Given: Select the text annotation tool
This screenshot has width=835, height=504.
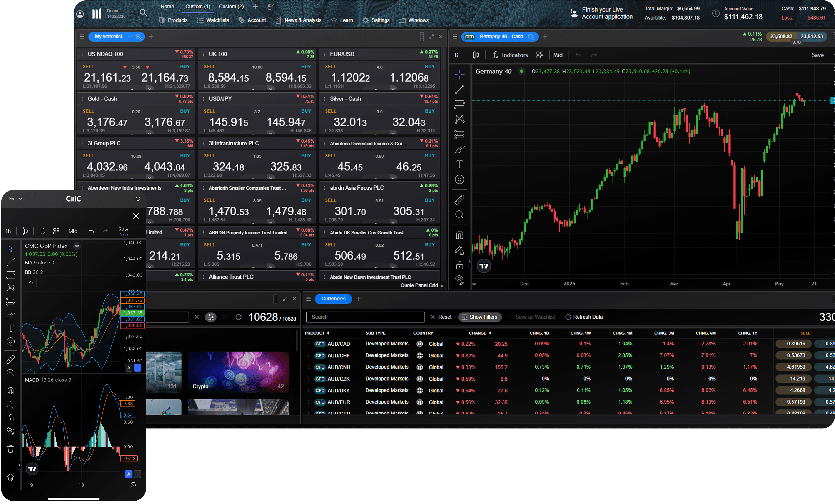Looking at the screenshot, I should tap(459, 164).
